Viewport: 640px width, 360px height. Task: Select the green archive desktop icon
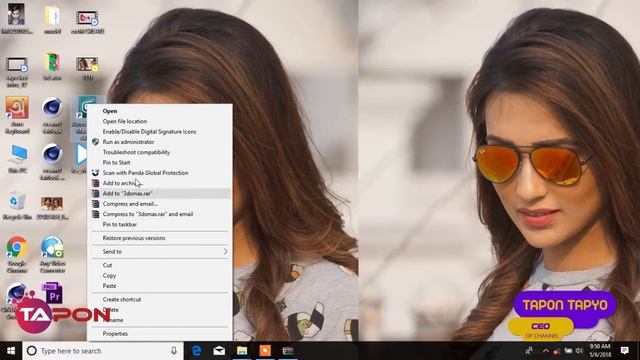click(52, 66)
